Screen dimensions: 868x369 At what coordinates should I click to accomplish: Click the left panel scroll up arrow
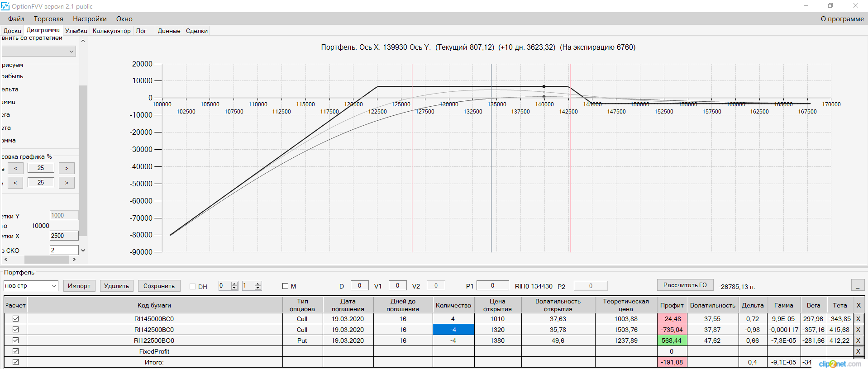[x=83, y=41]
